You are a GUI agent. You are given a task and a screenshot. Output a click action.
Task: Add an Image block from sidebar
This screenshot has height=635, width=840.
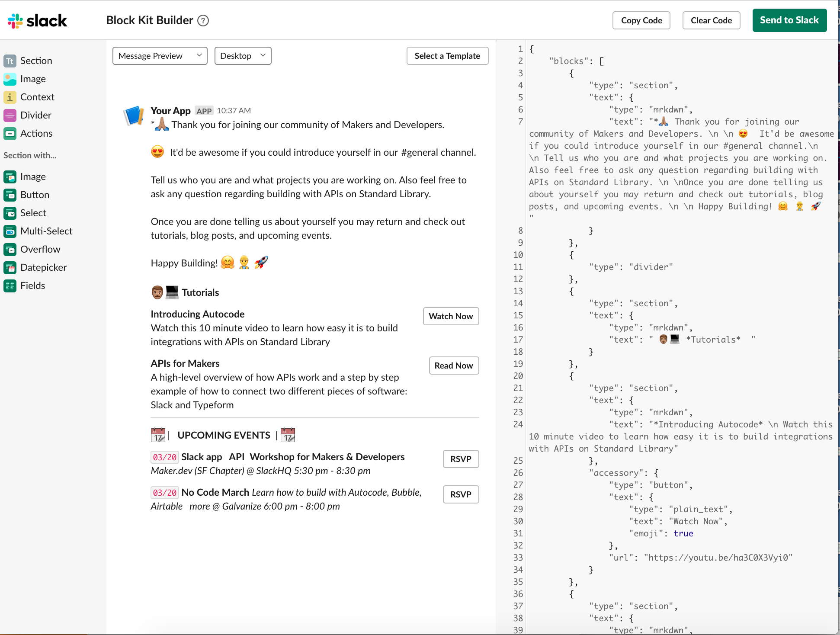pos(32,79)
